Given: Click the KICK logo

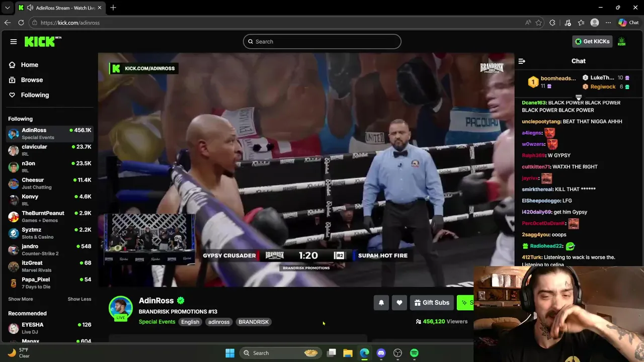Looking at the screenshot, I should [43, 41].
